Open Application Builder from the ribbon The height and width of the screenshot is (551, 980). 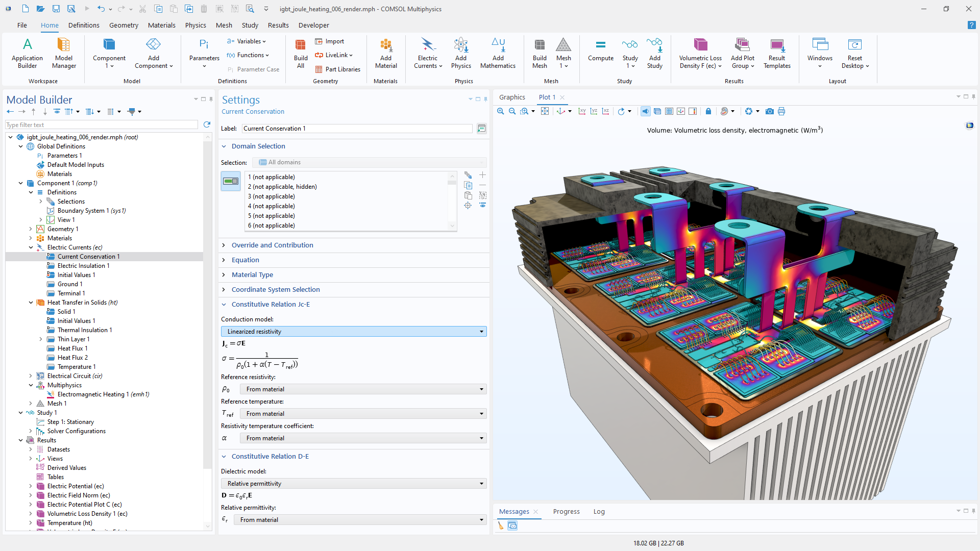pos(27,53)
